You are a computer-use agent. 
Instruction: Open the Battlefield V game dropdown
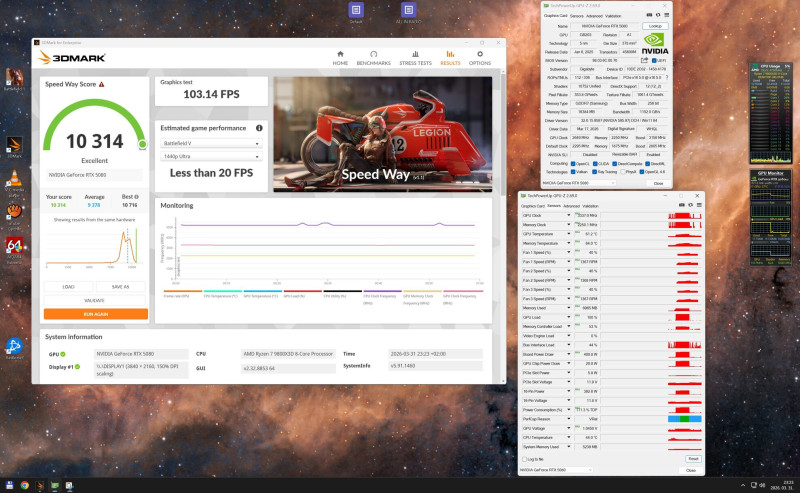point(211,143)
